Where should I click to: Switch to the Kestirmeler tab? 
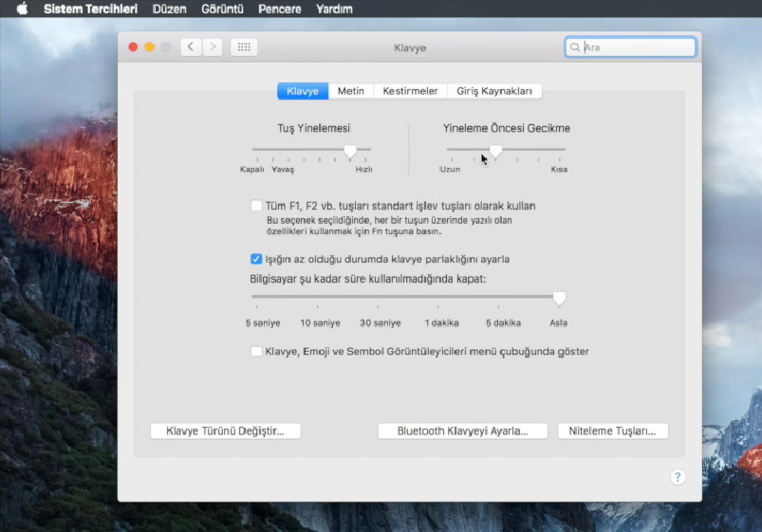click(410, 91)
